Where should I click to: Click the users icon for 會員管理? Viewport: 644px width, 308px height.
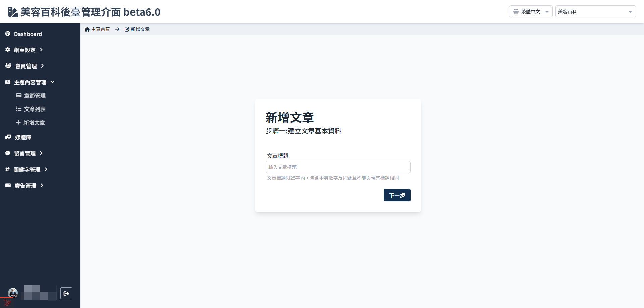(x=8, y=66)
